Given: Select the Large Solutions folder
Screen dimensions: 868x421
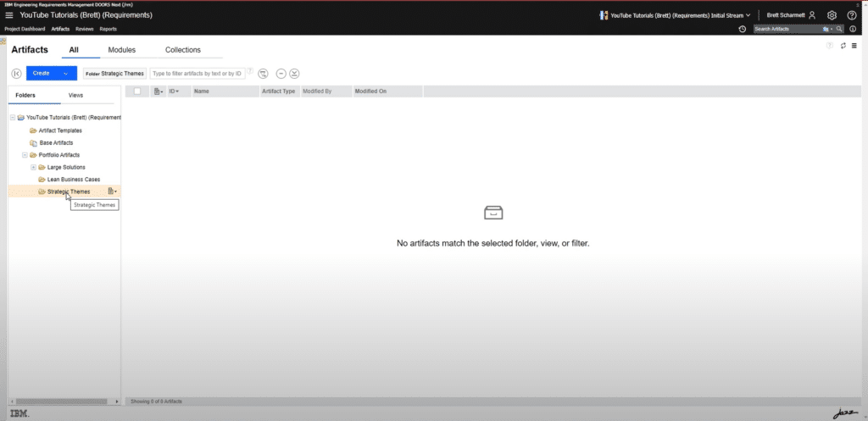Looking at the screenshot, I should 66,167.
